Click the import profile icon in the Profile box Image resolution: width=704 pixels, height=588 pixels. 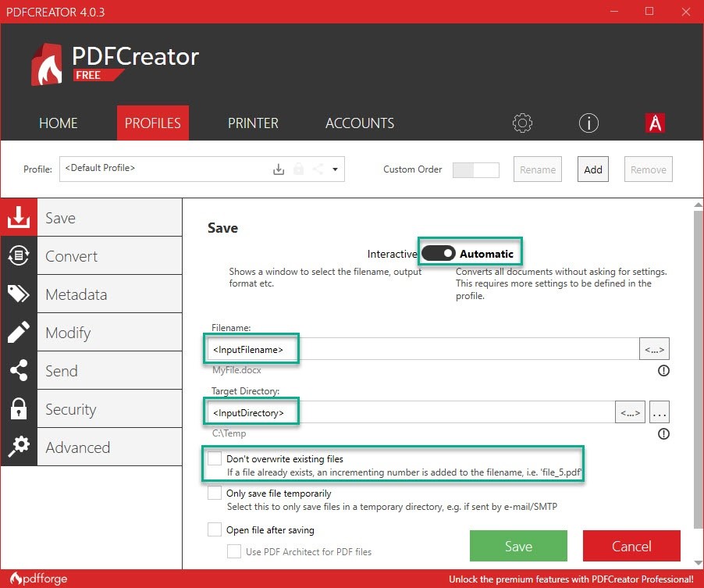279,169
